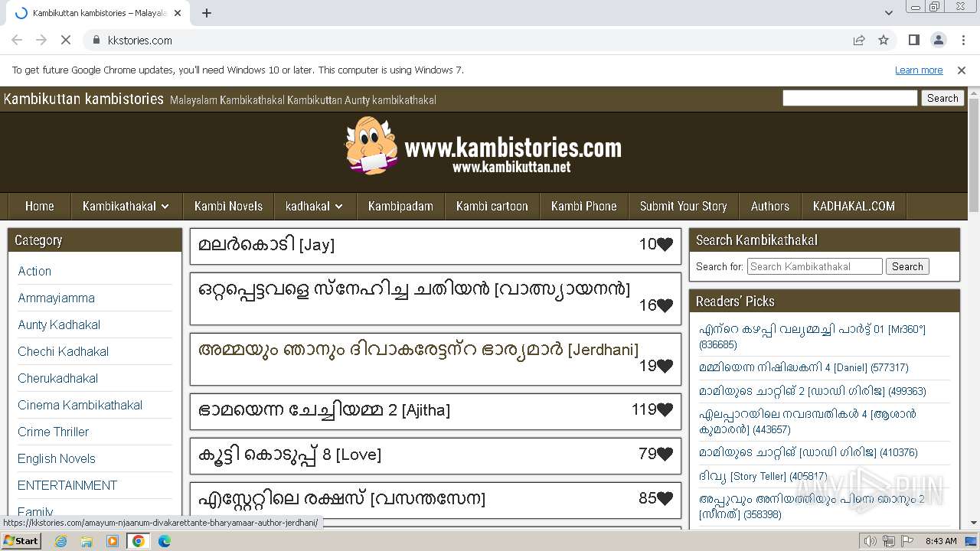Click the volume speaker tray icon
Screen dimensions: 980x551
[x=870, y=541]
